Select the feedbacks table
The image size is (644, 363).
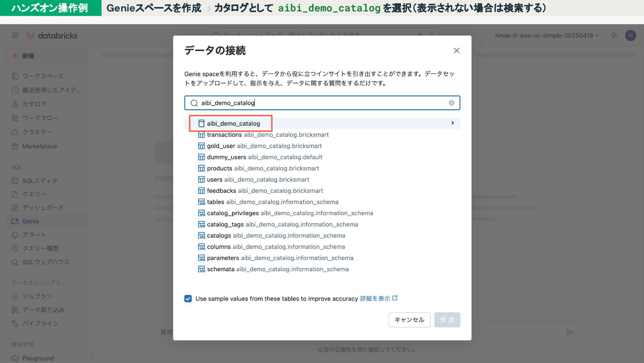[260, 191]
